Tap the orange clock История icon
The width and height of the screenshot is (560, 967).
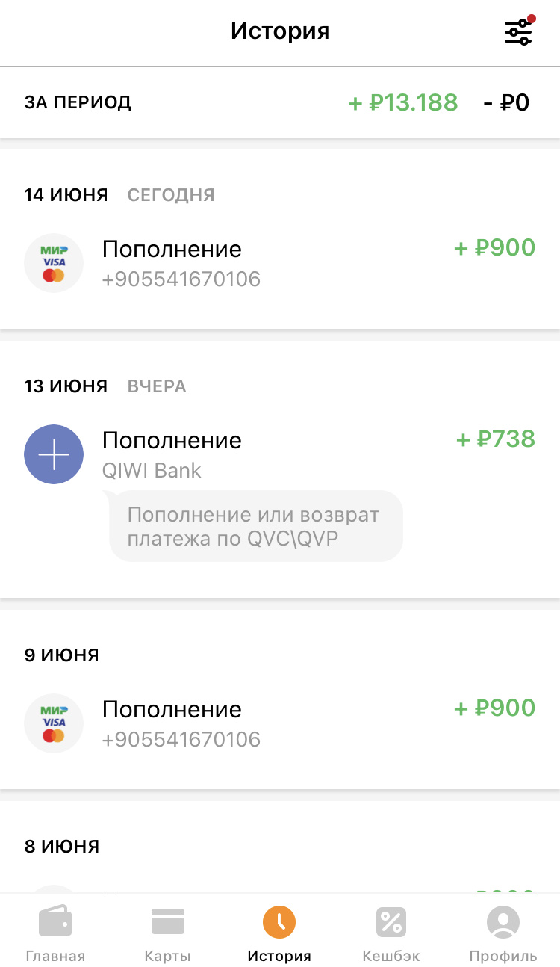coord(279,922)
